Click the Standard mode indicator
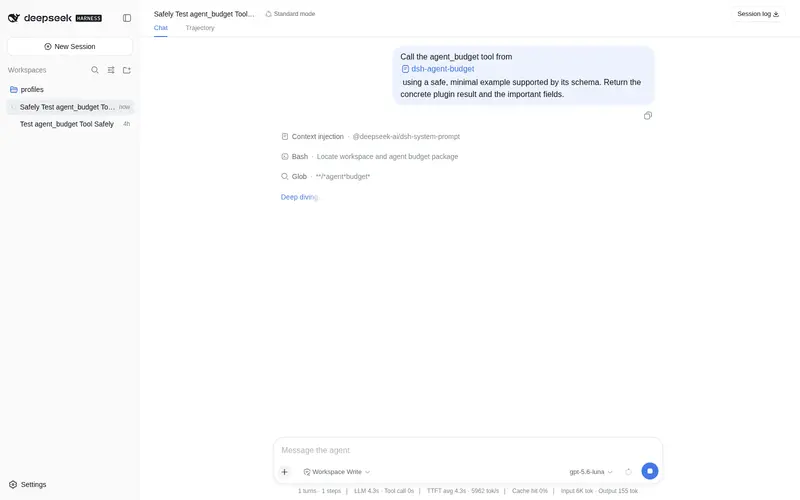The width and height of the screenshot is (800, 500). pos(290,14)
